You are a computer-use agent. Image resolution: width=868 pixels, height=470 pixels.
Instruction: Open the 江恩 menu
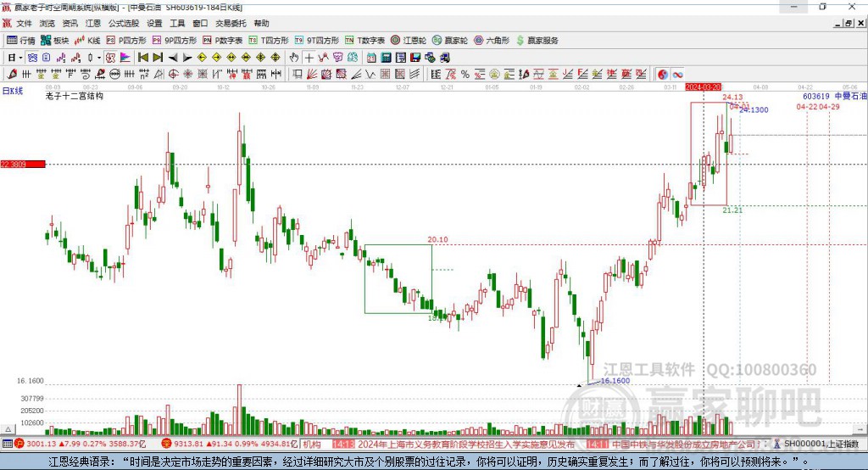pyautogui.click(x=93, y=23)
